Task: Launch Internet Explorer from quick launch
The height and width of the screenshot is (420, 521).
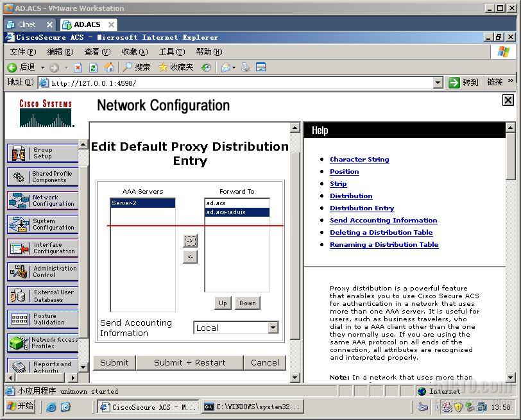Action: [x=51, y=407]
